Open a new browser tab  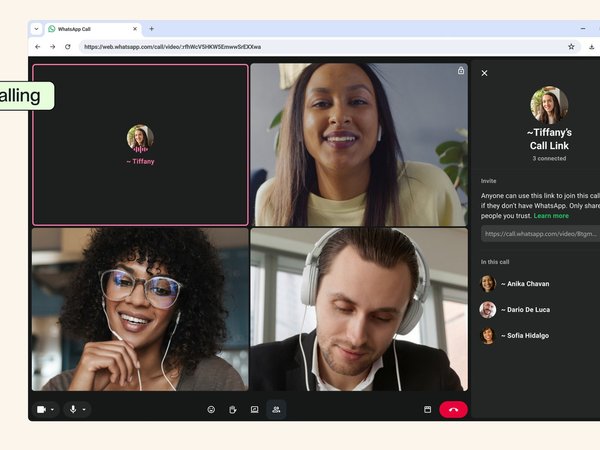[152, 29]
